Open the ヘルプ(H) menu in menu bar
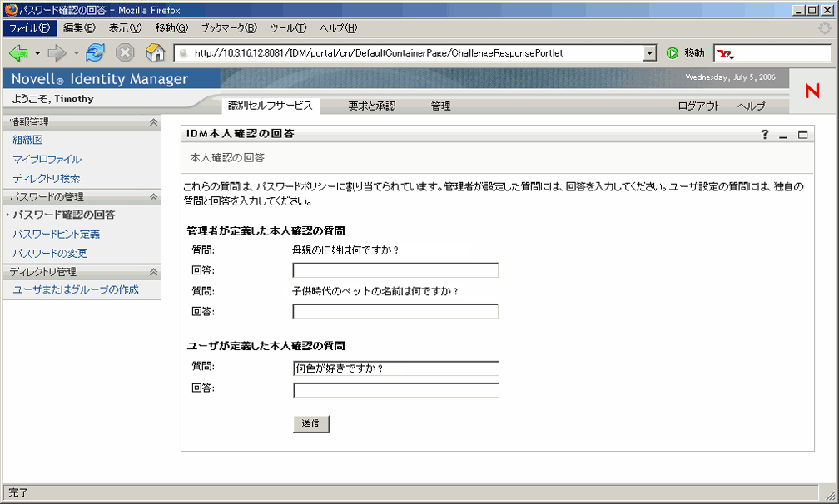Image resolution: width=839 pixels, height=504 pixels. (338, 27)
